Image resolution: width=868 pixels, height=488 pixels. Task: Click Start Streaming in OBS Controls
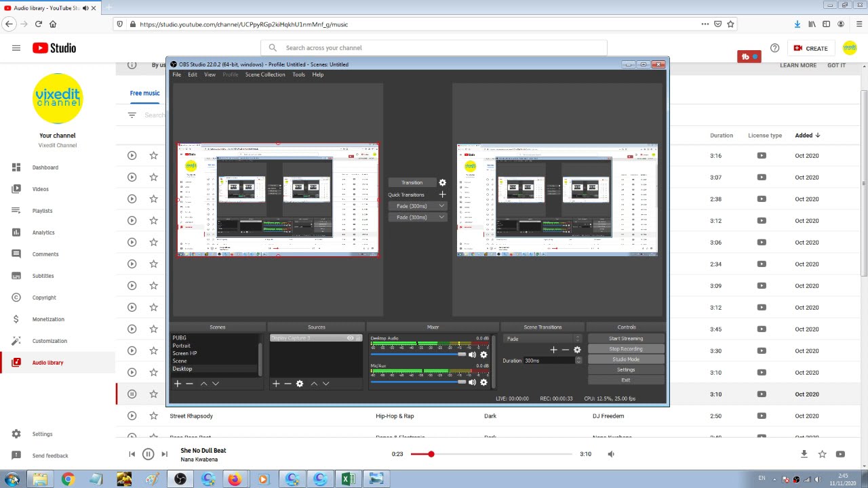pos(626,338)
